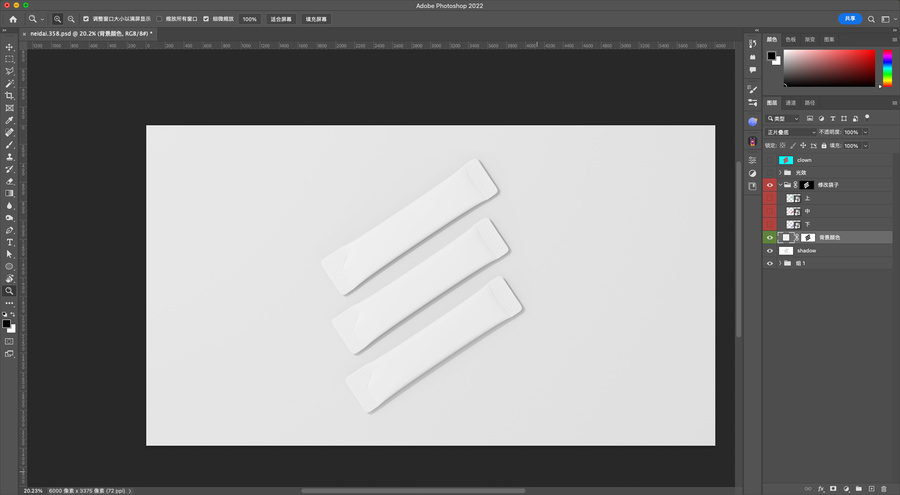Image resolution: width=900 pixels, height=495 pixels.
Task: Open the opacity dropdown arrow
Action: (x=866, y=132)
